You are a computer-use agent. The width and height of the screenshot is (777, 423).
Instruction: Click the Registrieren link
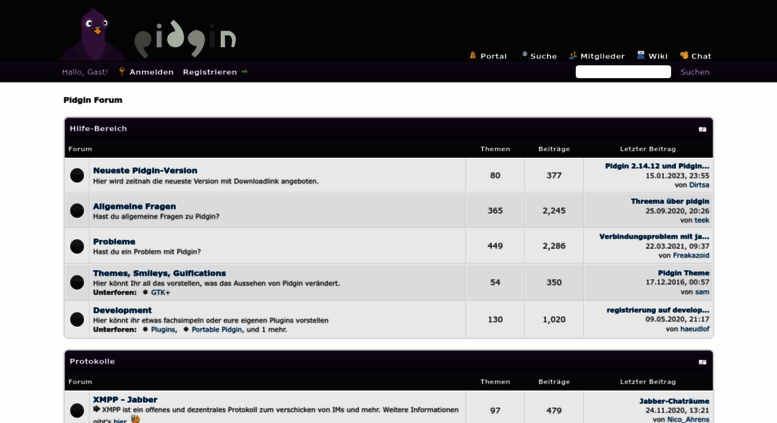click(210, 72)
